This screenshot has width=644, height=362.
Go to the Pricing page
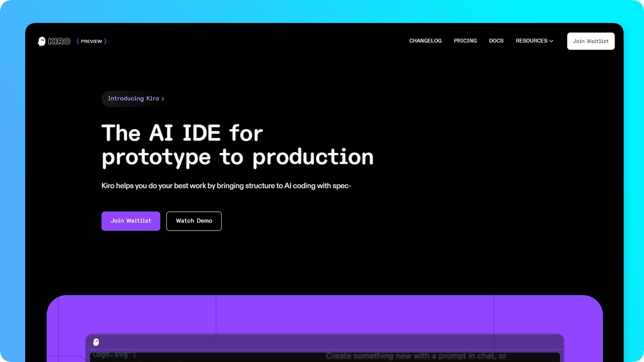pos(465,41)
